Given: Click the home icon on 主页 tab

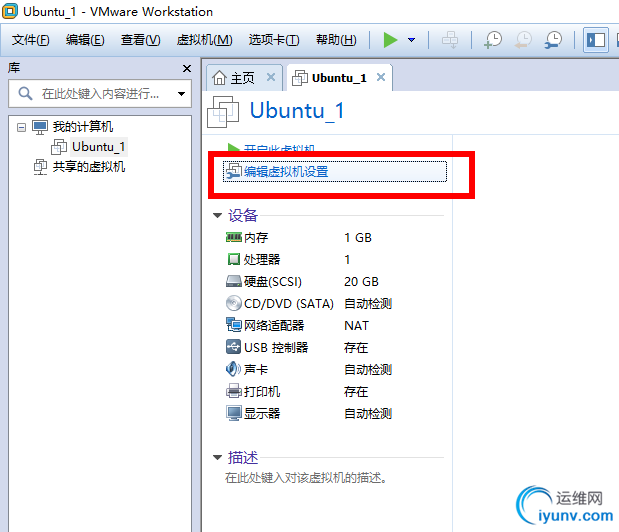Looking at the screenshot, I should point(219,78).
